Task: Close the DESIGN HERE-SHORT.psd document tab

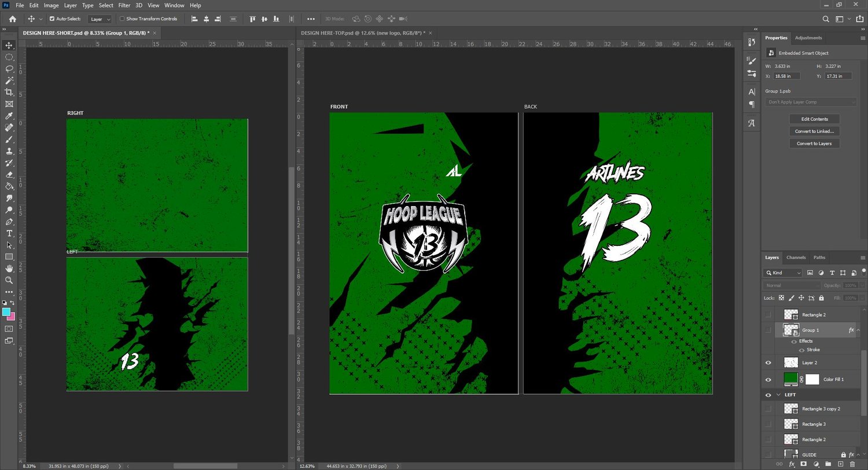Action: click(x=155, y=33)
